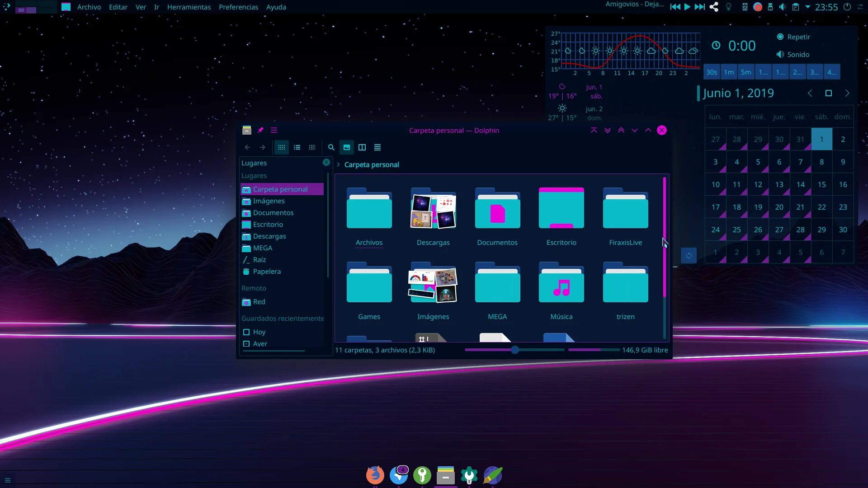Click the split view icon
This screenshot has height=488, width=868.
[362, 147]
